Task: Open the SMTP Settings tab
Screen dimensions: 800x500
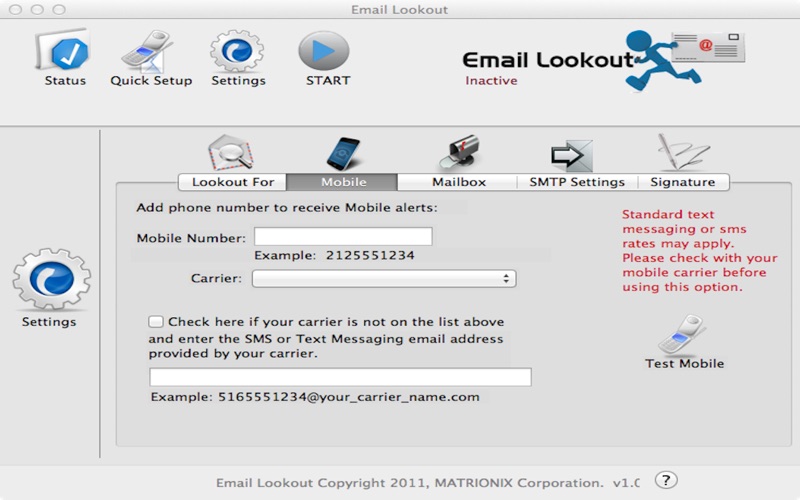Action: tap(577, 182)
